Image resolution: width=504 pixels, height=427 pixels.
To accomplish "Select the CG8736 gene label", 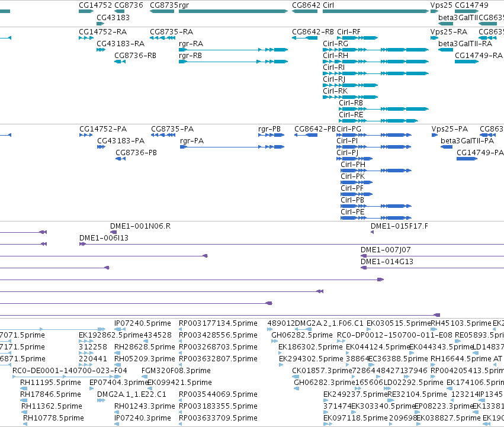I will click(x=129, y=5).
